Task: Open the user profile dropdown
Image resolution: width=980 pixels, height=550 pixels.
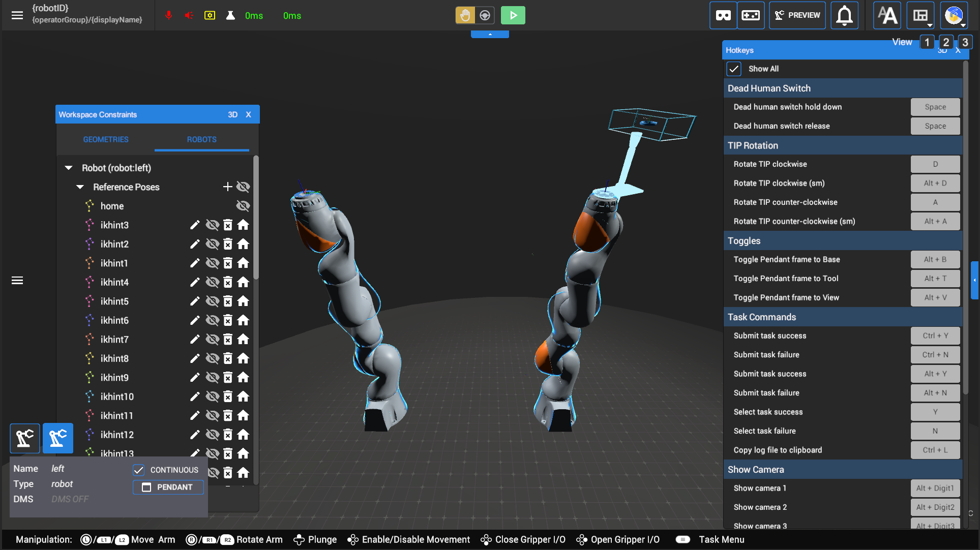Action: pyautogui.click(x=954, y=15)
